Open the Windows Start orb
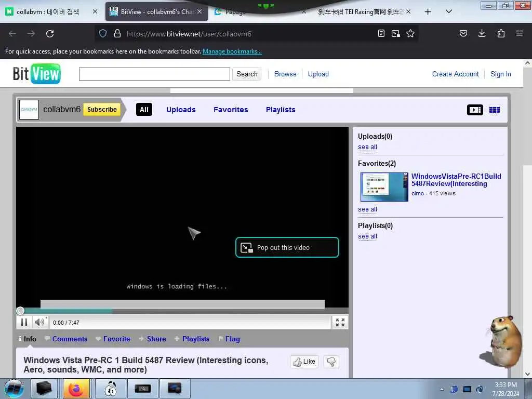The width and height of the screenshot is (532, 399). click(x=14, y=389)
